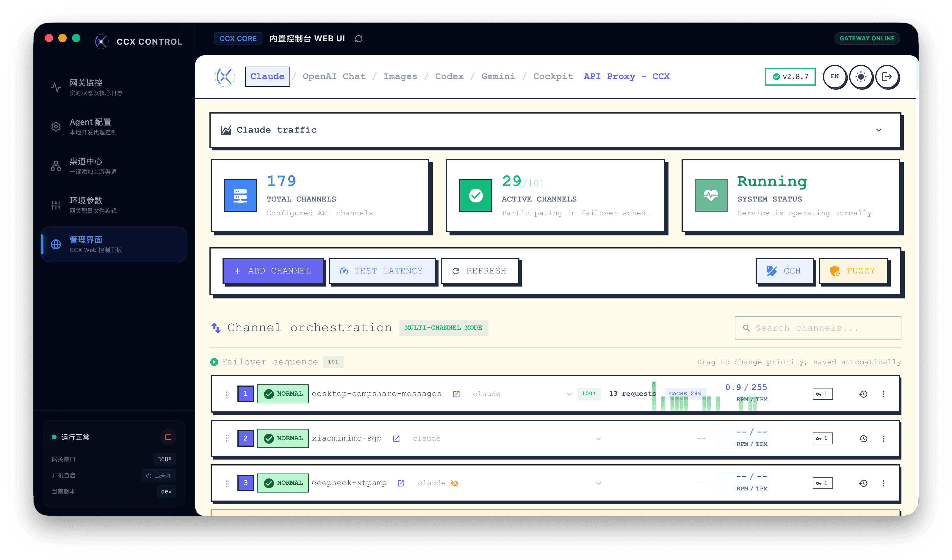Image resolution: width=952 pixels, height=560 pixels.
Task: Click the Claude traffic chart icon
Action: point(226,130)
